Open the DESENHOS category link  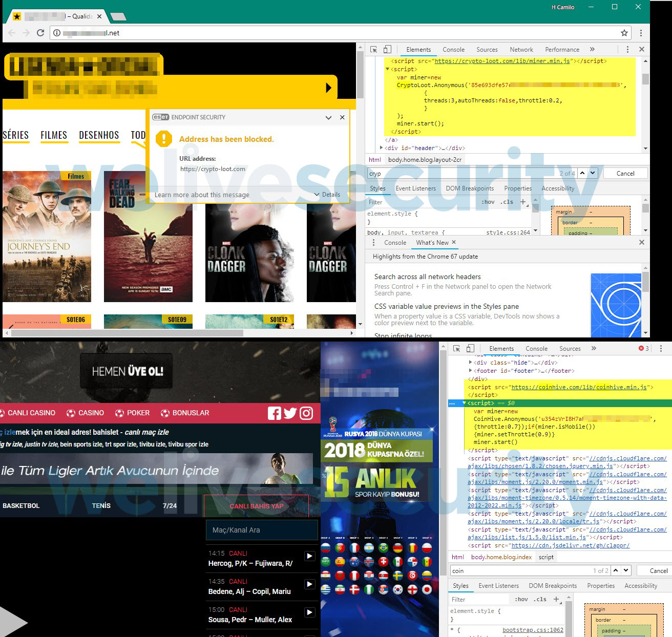99,135
